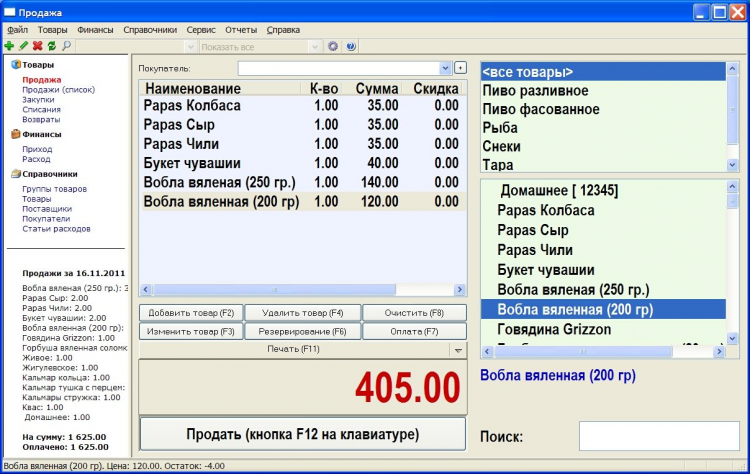The width and height of the screenshot is (750, 474).
Task: Open Списания in the sidebar
Action: pyautogui.click(x=41, y=110)
